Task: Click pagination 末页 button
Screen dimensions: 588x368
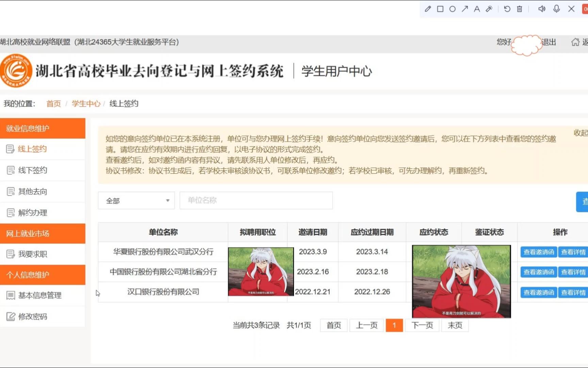Action: [x=455, y=325]
